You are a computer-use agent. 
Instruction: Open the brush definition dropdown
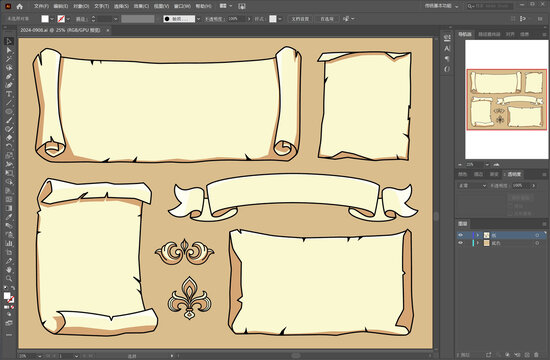tap(198, 19)
